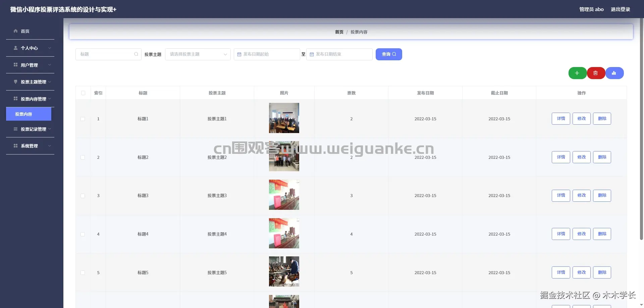Click 首页 in the breadcrumb
644x308 pixels.
pyautogui.click(x=339, y=32)
